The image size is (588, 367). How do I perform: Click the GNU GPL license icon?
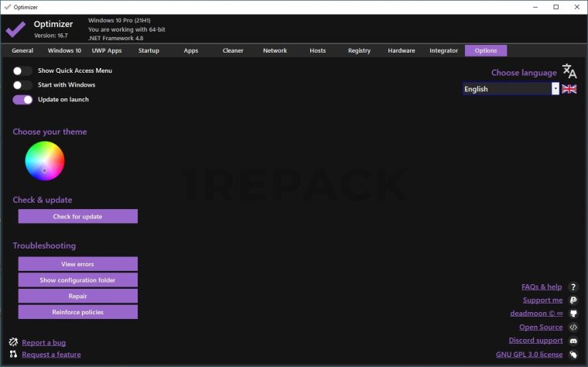pyautogui.click(x=573, y=355)
